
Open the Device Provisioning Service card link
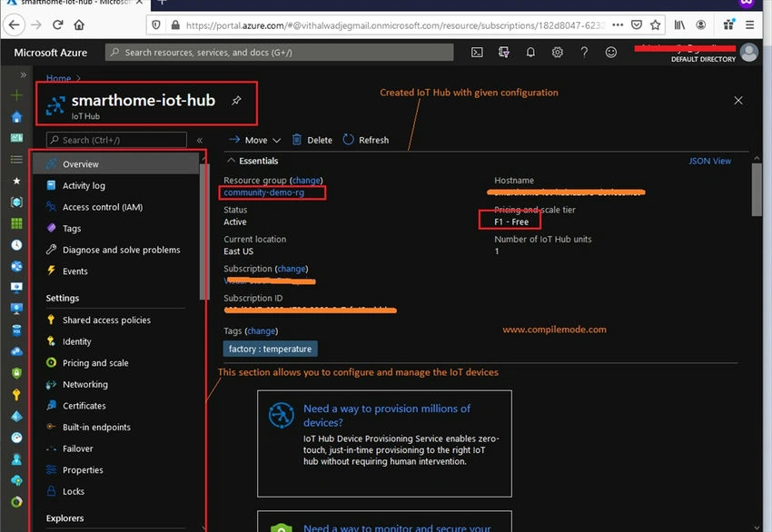tap(387, 416)
